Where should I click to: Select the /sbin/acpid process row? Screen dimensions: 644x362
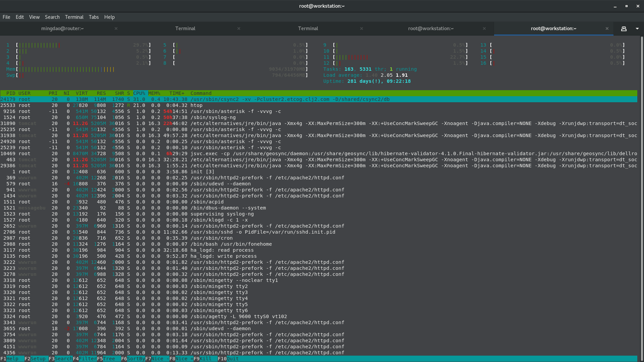click(x=319, y=202)
